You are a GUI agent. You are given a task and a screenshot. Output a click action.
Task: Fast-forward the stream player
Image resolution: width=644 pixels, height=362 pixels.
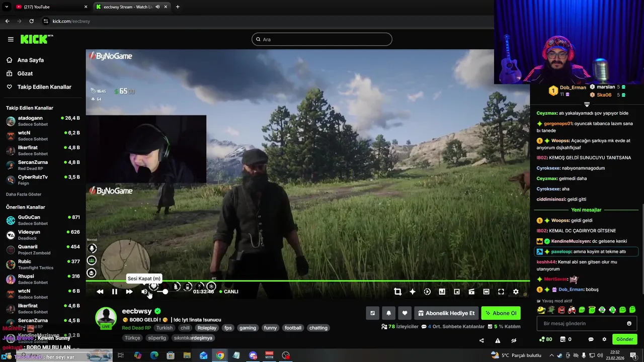pos(129,292)
